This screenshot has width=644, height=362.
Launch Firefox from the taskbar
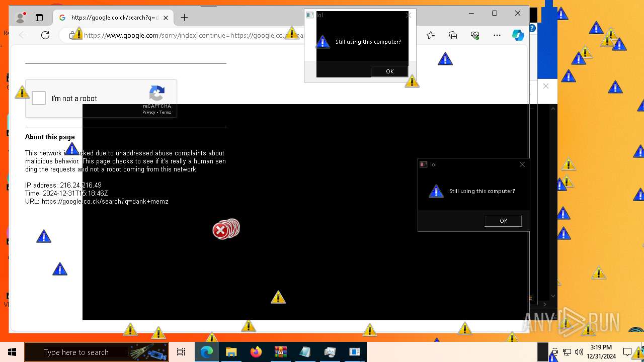tap(256, 352)
